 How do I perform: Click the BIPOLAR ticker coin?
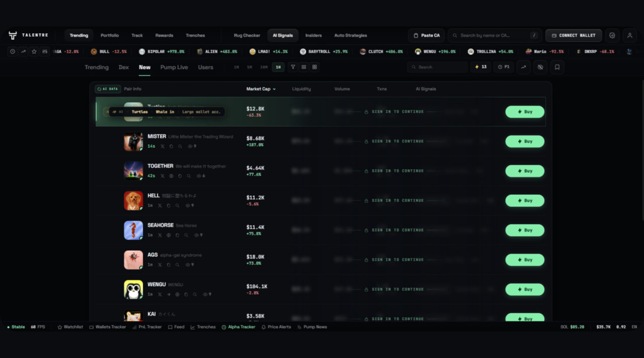click(x=162, y=51)
